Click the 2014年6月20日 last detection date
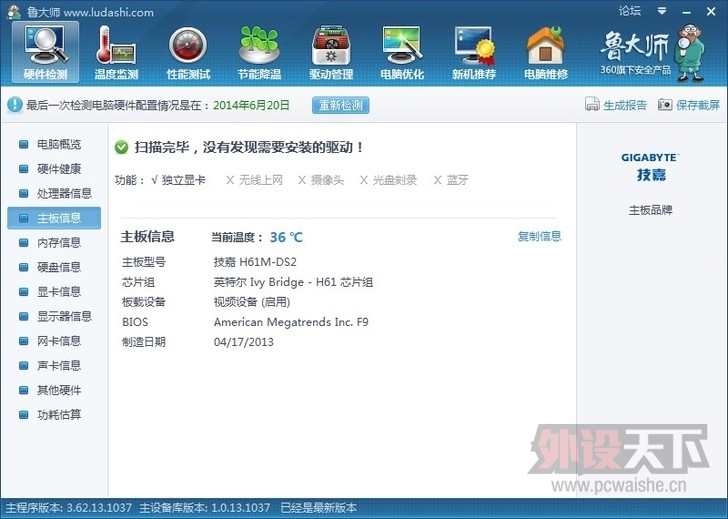 pos(251,105)
